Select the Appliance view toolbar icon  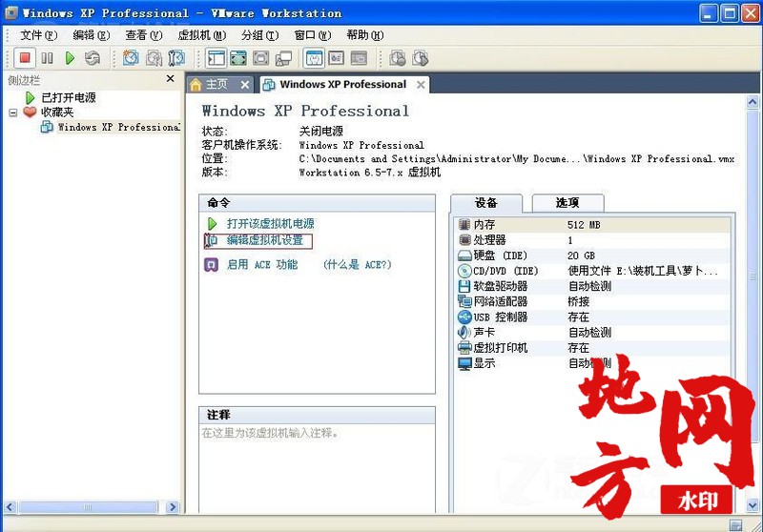pyautogui.click(x=360, y=58)
